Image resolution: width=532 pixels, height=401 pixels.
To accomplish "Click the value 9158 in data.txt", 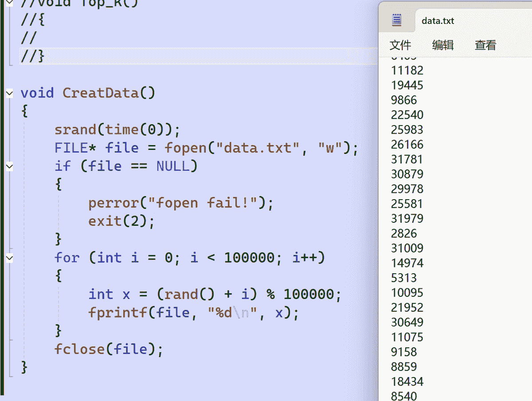I will (404, 352).
